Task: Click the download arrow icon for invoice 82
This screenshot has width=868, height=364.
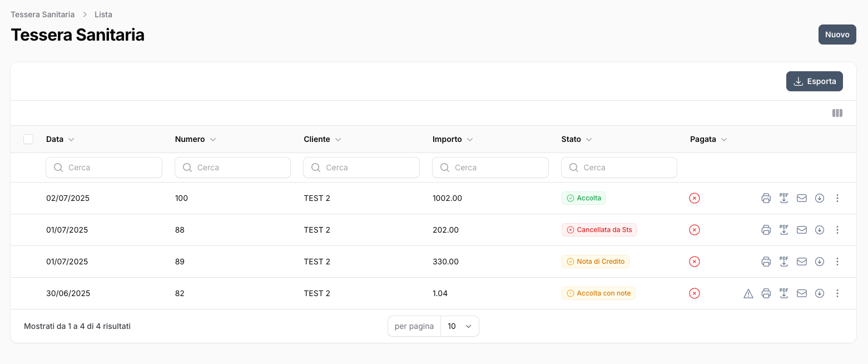Action: tap(820, 293)
